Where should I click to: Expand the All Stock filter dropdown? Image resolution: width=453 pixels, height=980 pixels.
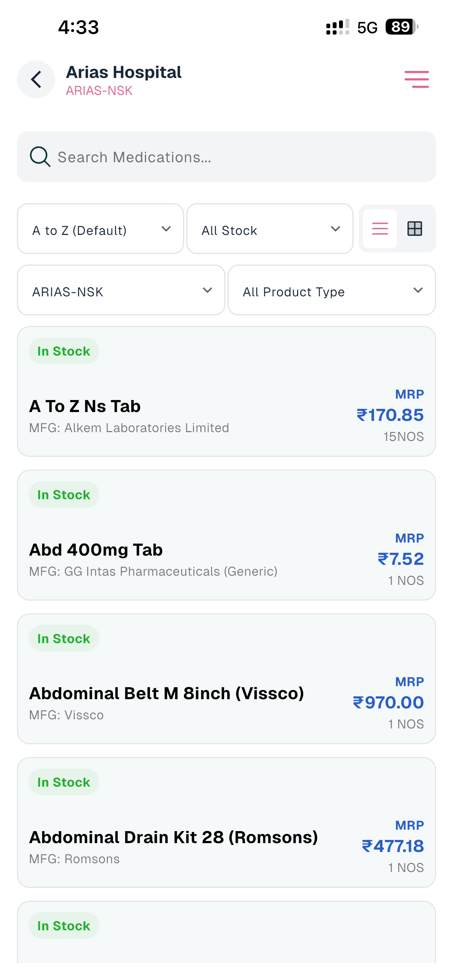click(270, 229)
